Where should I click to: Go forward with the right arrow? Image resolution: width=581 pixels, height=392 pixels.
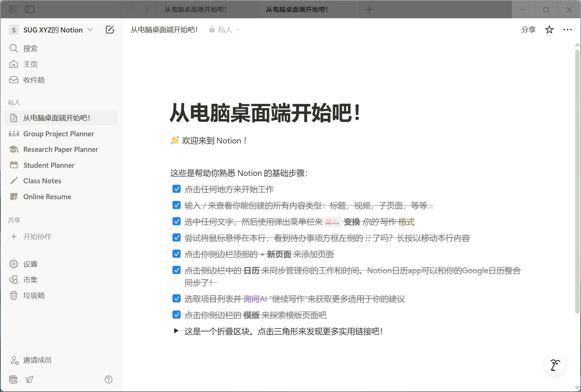tap(146, 9)
